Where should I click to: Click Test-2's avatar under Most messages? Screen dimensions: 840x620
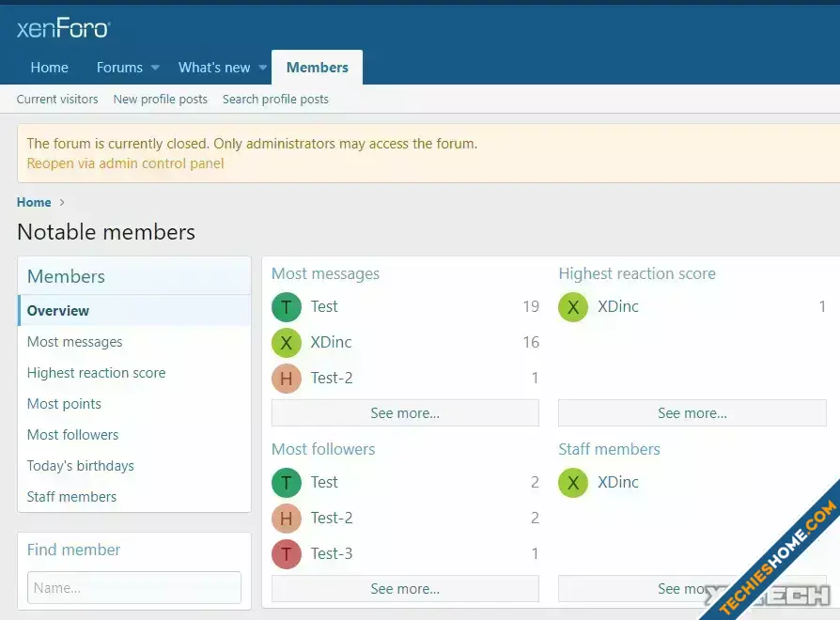[287, 379]
